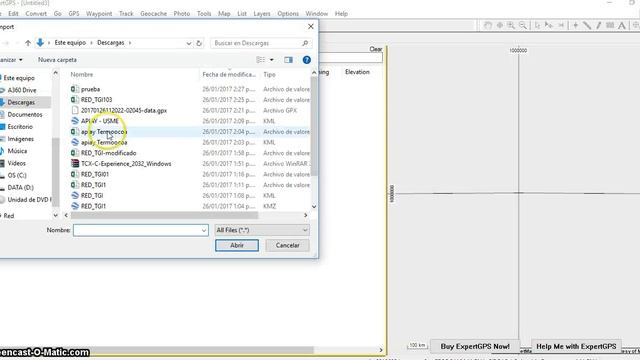Click the Abrir button
The width and height of the screenshot is (640, 360).
click(x=237, y=245)
